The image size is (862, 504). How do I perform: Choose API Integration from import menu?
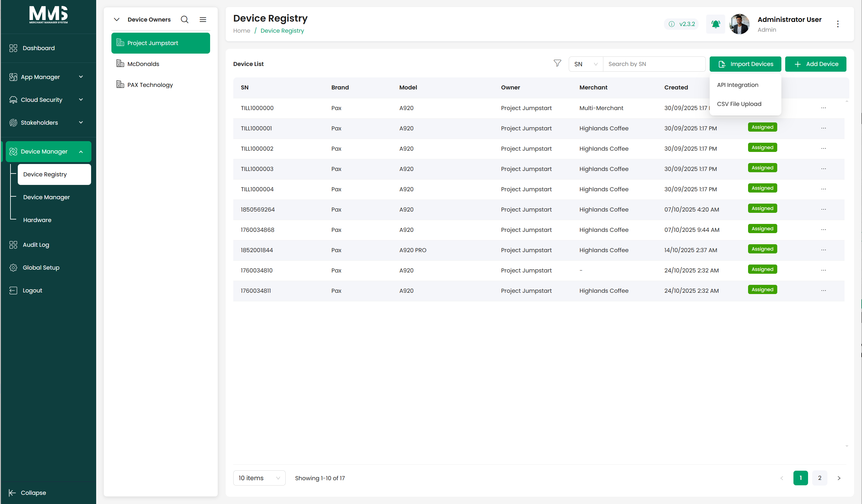[x=738, y=85]
